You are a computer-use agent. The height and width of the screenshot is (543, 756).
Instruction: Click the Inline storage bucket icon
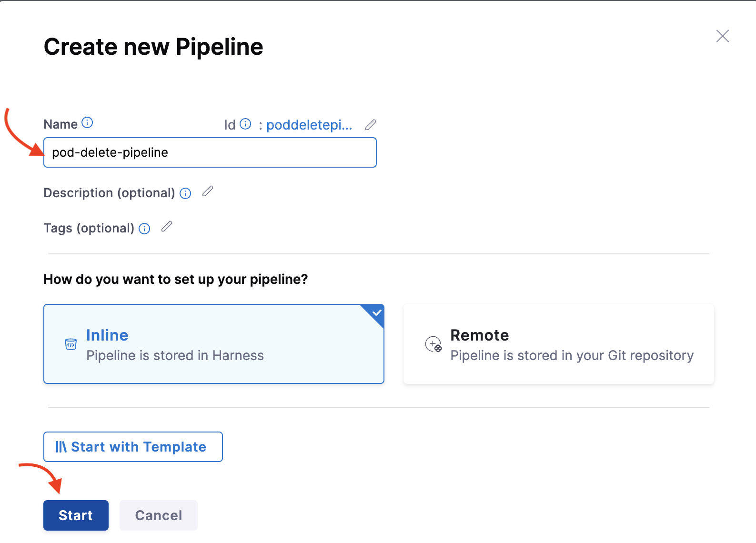tap(71, 344)
